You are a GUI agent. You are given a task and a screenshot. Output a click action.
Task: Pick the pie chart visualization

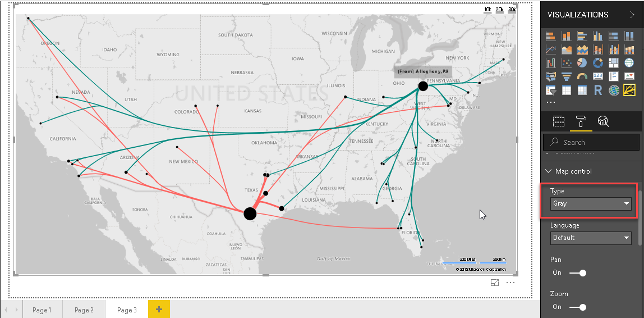tap(582, 63)
